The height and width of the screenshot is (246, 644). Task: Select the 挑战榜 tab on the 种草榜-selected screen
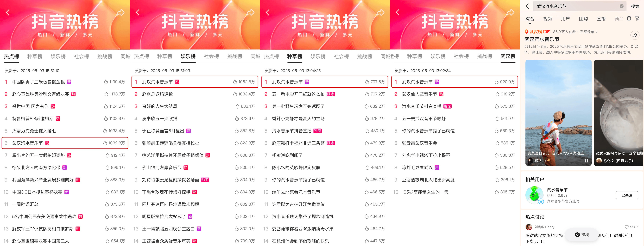coord(364,56)
